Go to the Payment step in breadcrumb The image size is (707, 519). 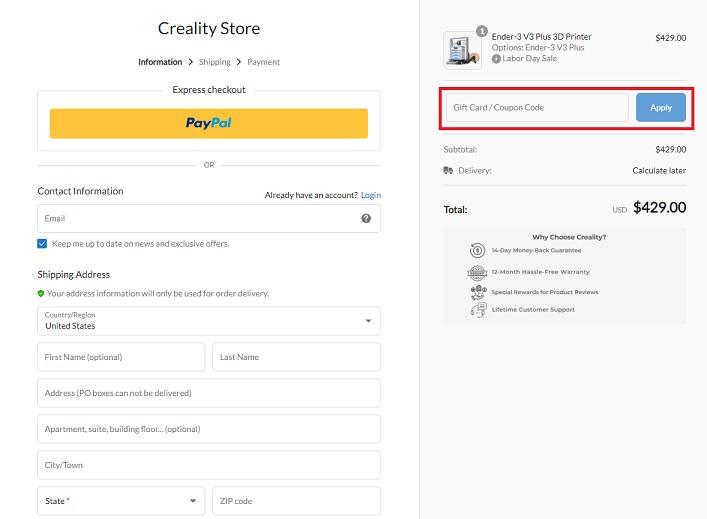263,62
